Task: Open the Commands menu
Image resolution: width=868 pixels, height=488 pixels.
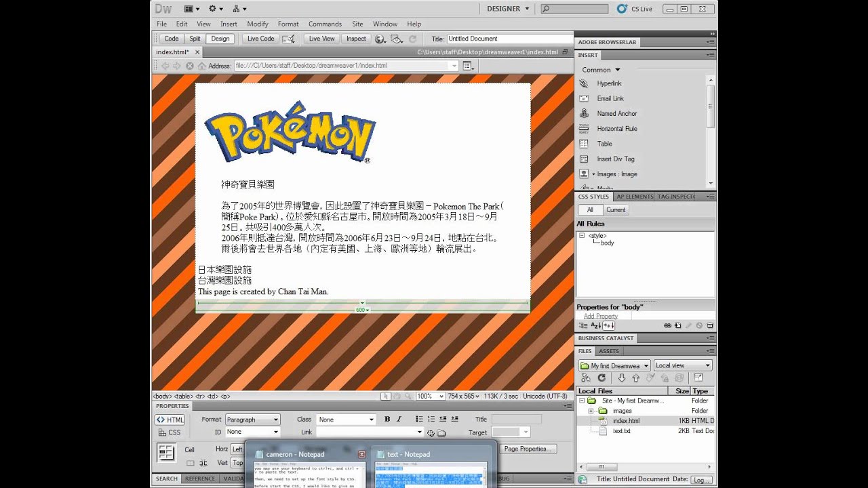Action: click(325, 24)
